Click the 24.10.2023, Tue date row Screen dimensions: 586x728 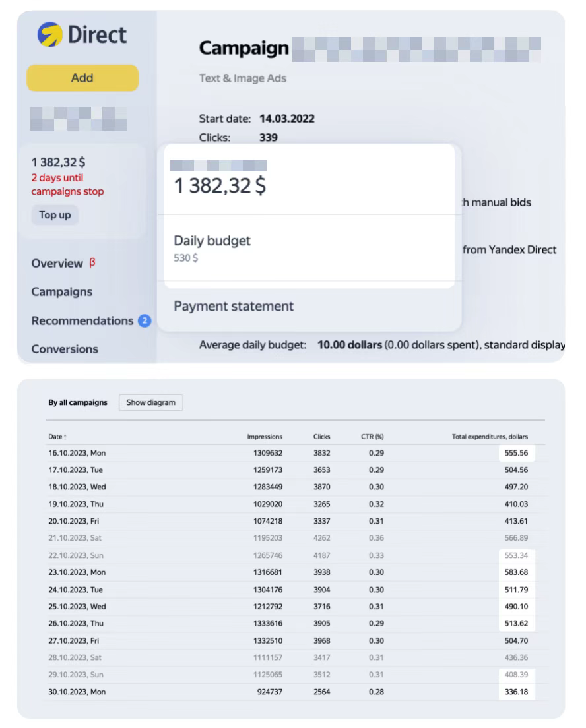click(x=295, y=590)
